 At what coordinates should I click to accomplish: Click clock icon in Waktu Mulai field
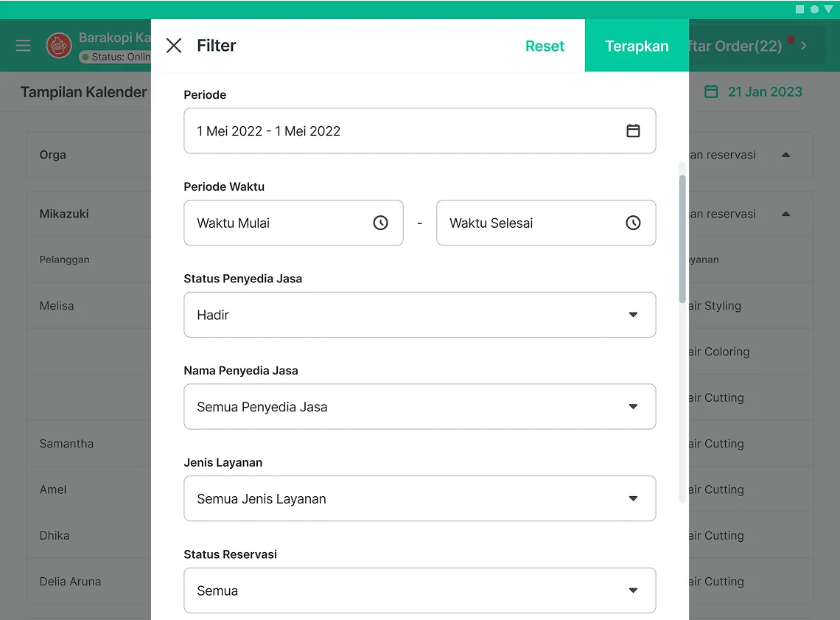point(380,223)
